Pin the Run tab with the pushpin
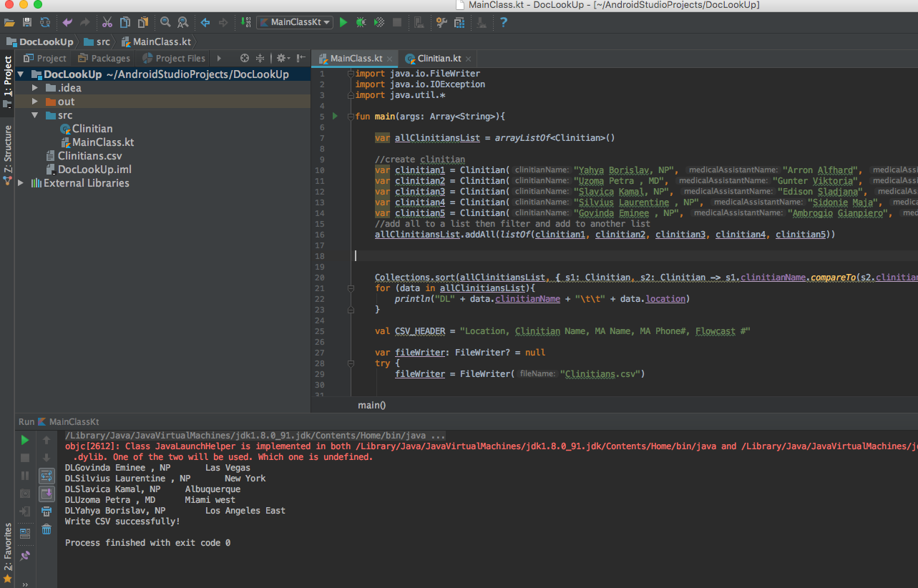 pyautogui.click(x=25, y=554)
